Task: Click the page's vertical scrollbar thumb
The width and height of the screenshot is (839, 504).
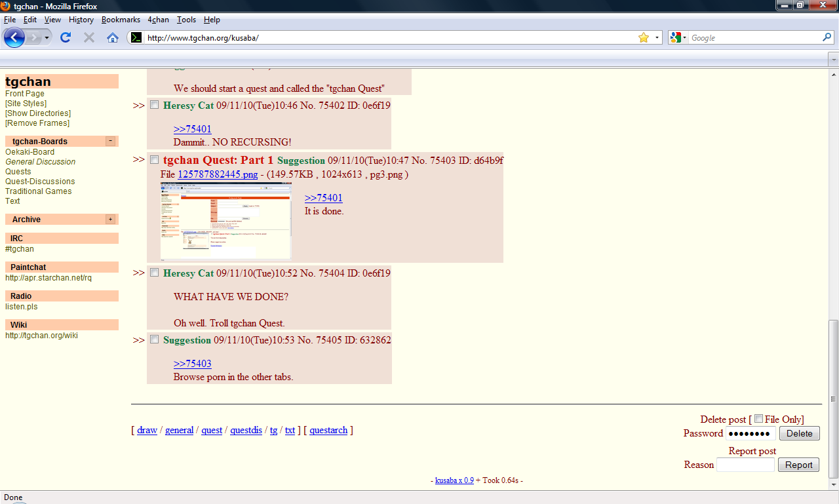Action: tap(833, 398)
